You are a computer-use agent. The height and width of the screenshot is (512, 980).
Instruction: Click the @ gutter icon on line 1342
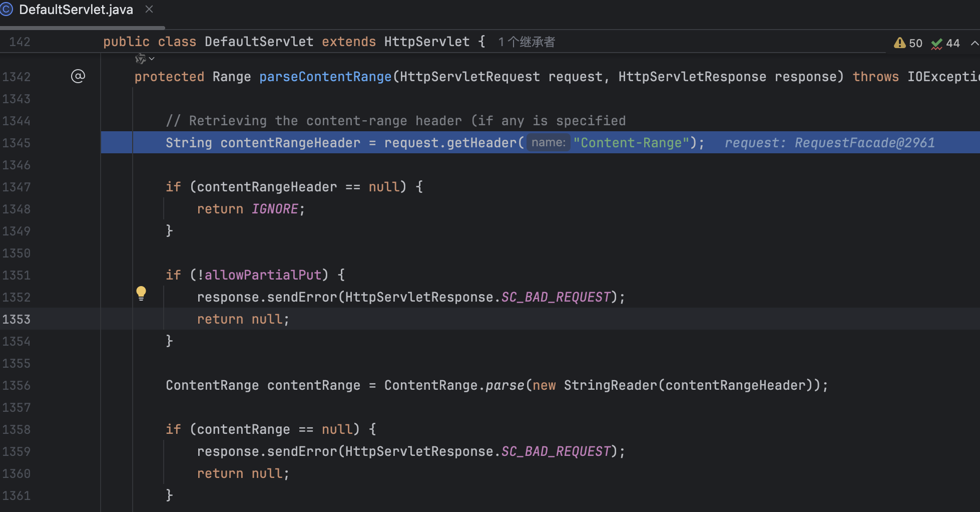pos(78,76)
